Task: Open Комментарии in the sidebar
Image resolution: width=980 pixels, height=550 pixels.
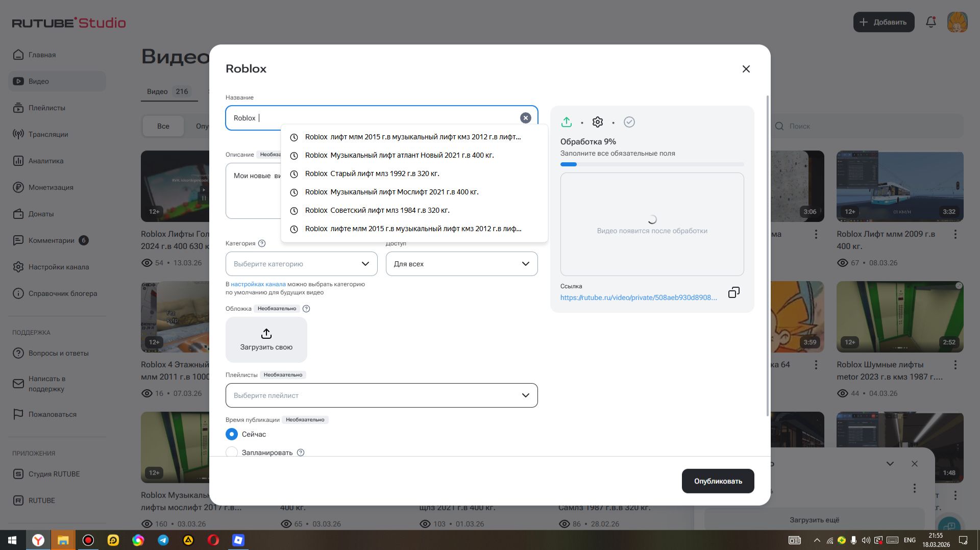Action: pyautogui.click(x=57, y=240)
